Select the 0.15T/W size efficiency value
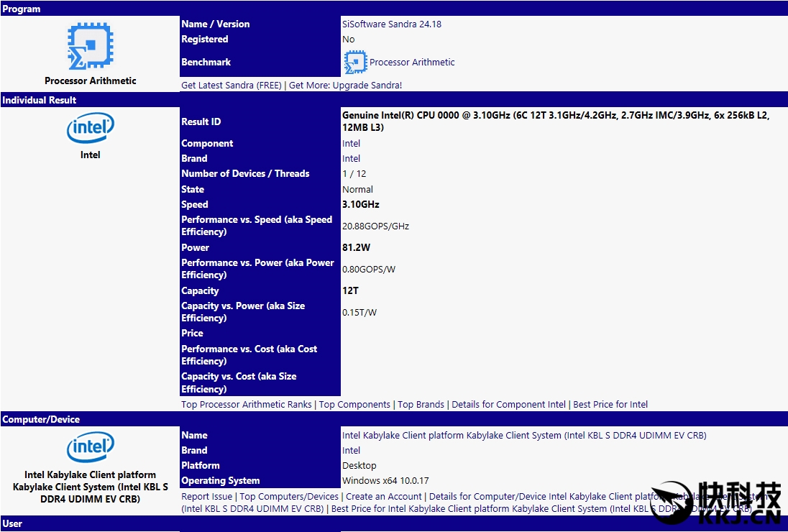The height and width of the screenshot is (532, 788). point(359,313)
